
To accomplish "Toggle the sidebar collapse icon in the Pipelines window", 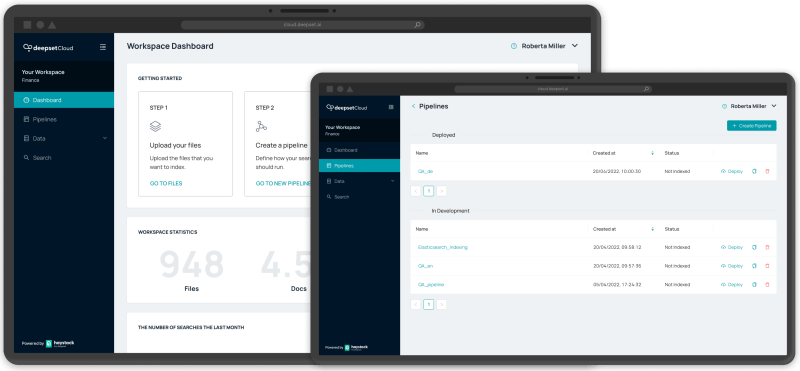I will (391, 107).
